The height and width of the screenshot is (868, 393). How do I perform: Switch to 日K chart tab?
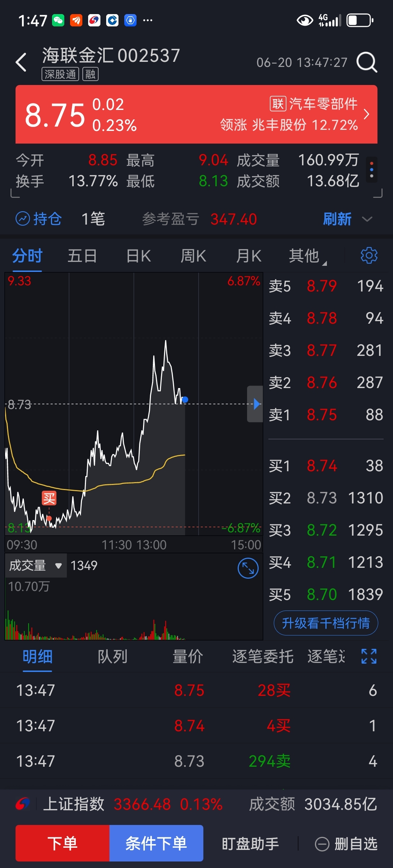(x=138, y=256)
